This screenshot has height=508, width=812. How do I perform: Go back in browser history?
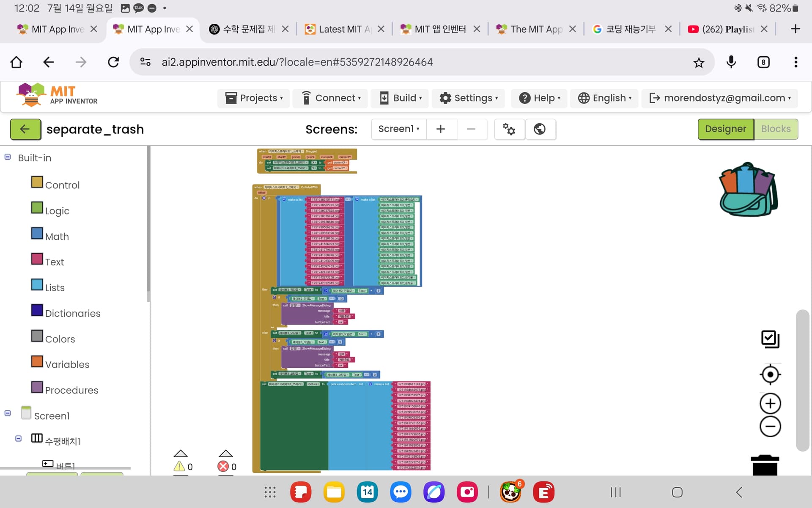(49, 62)
